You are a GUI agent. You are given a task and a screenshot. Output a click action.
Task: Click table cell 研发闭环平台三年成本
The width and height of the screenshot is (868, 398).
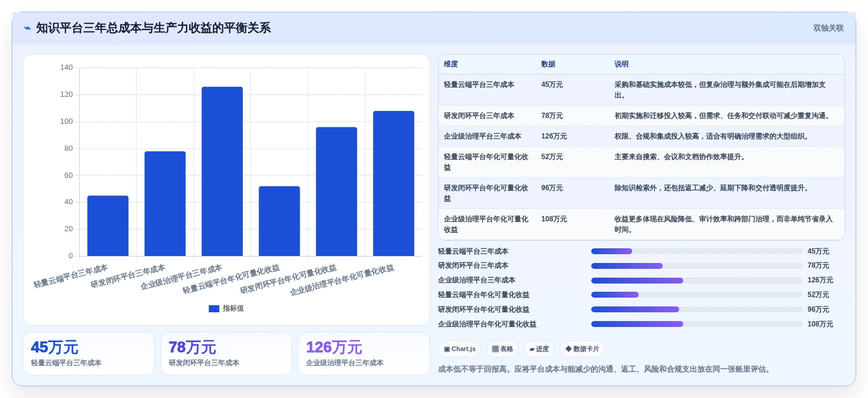[479, 116]
